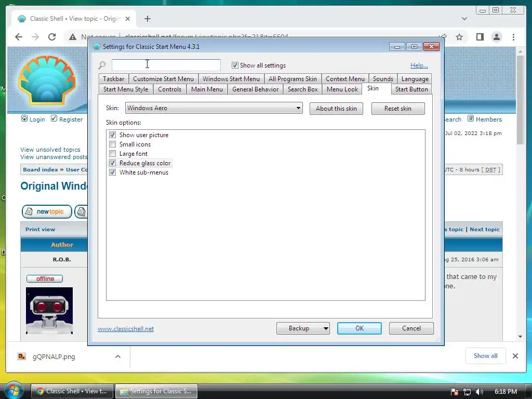Screen dimensions: 532x399
Task: Click the Classic Shell logo image on the forum page
Action: point(47,80)
